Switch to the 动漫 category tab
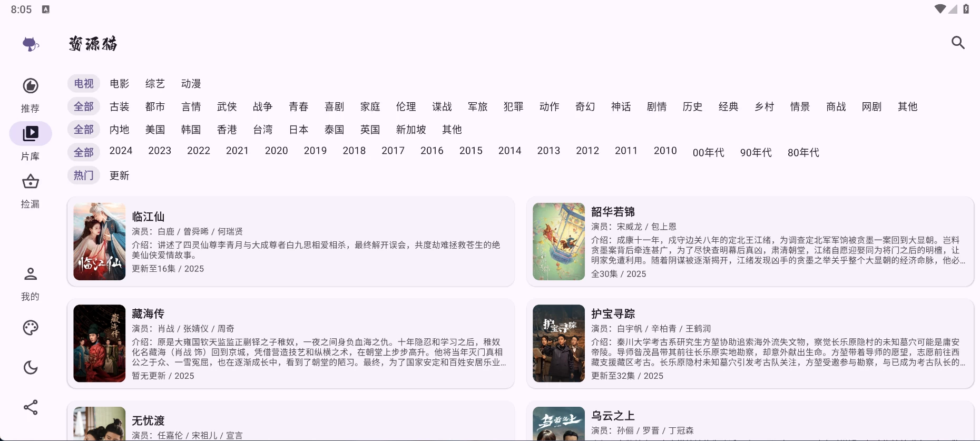 (x=191, y=84)
